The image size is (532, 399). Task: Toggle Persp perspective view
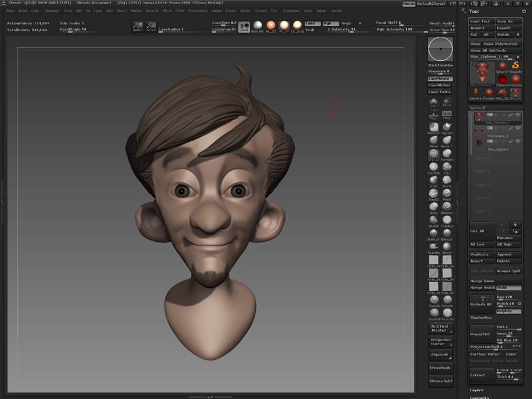(447, 115)
